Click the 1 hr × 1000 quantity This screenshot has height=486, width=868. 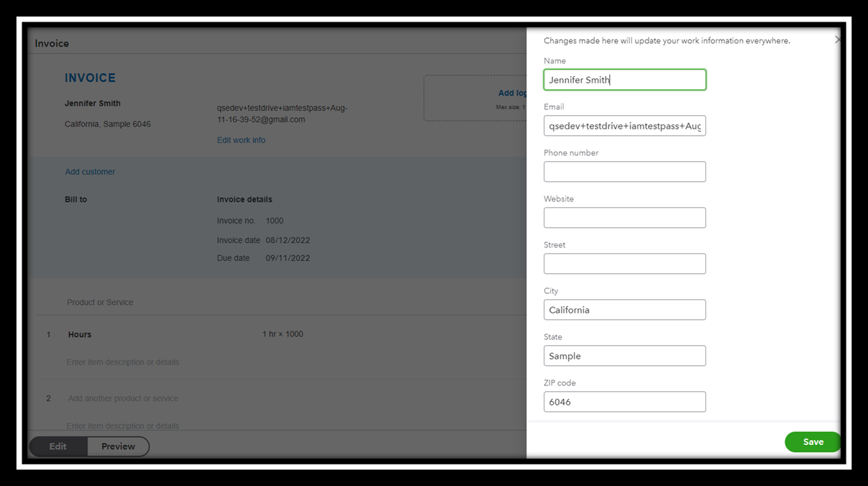tap(283, 334)
